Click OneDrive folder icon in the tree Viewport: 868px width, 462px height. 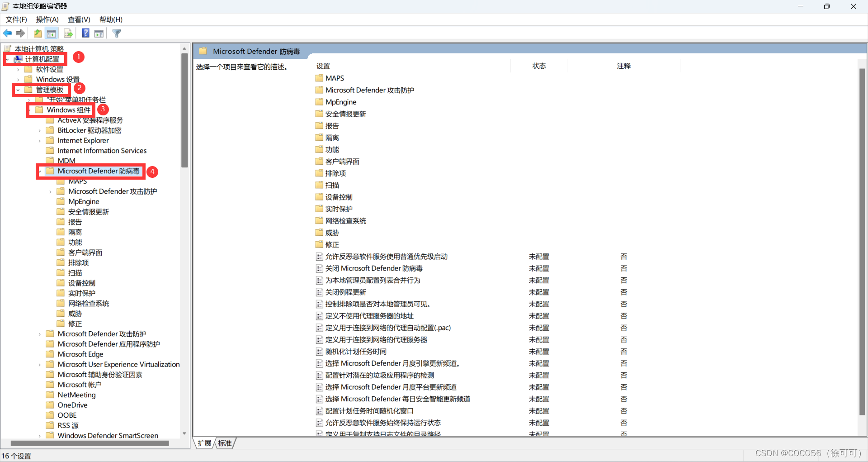(50, 405)
